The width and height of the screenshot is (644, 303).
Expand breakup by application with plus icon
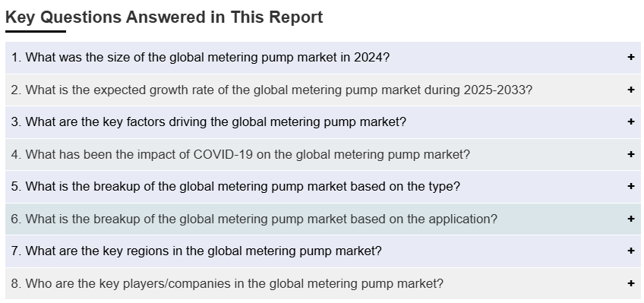click(631, 219)
